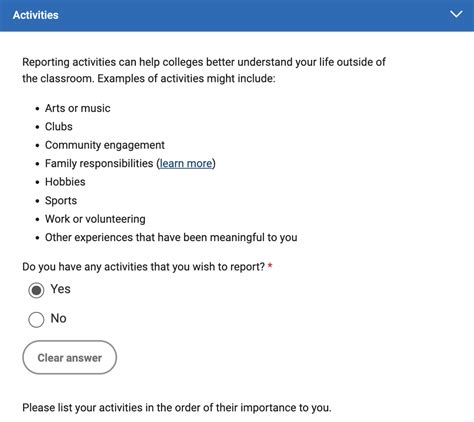Click the activities report question text

pyautogui.click(x=143, y=267)
